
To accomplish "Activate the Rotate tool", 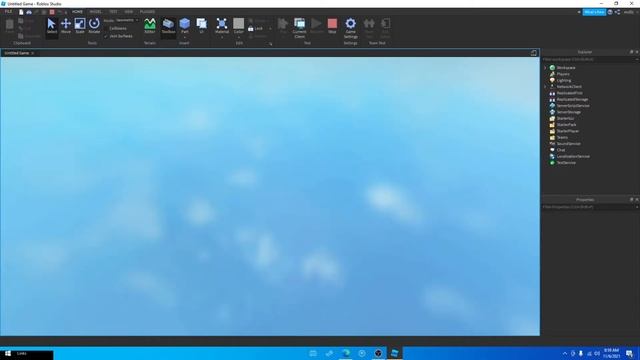I will (94, 26).
